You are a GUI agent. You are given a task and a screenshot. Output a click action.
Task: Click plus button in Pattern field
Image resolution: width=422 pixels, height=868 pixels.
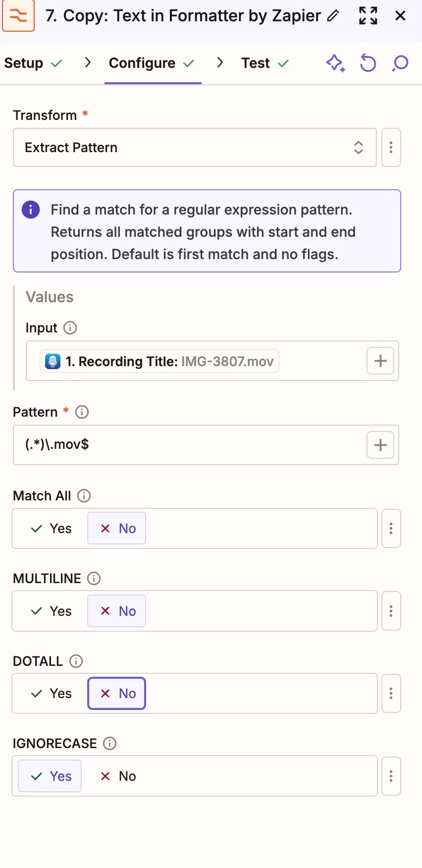(x=380, y=445)
